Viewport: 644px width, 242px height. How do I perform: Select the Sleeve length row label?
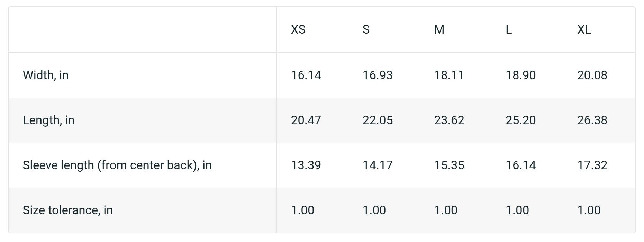click(x=117, y=165)
